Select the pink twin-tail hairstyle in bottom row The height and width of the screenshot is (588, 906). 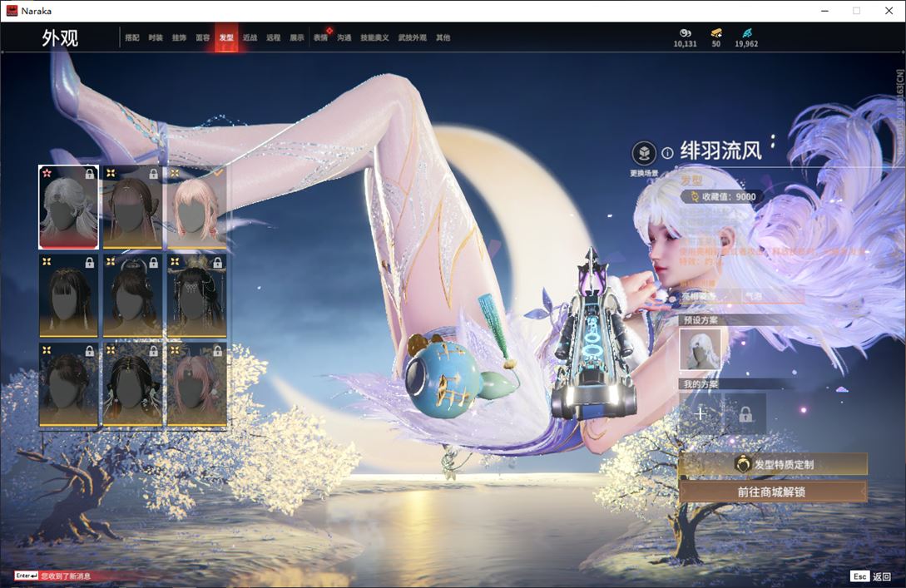click(x=196, y=385)
